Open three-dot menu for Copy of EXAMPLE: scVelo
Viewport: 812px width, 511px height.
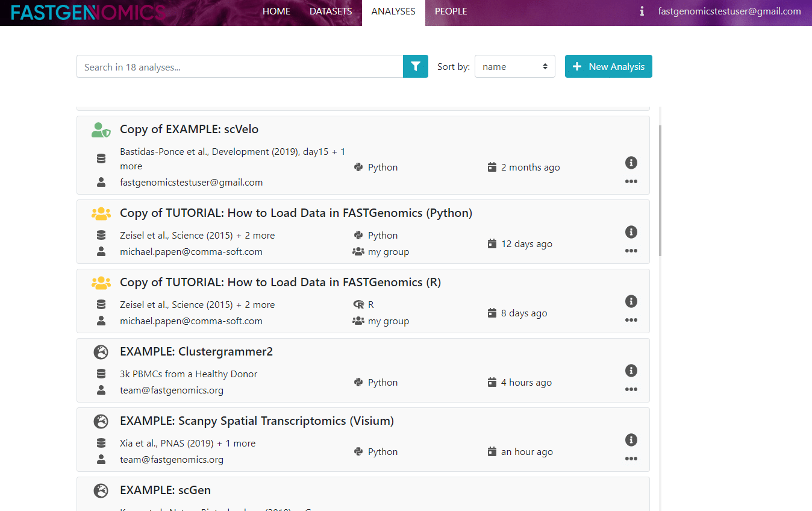click(x=631, y=181)
